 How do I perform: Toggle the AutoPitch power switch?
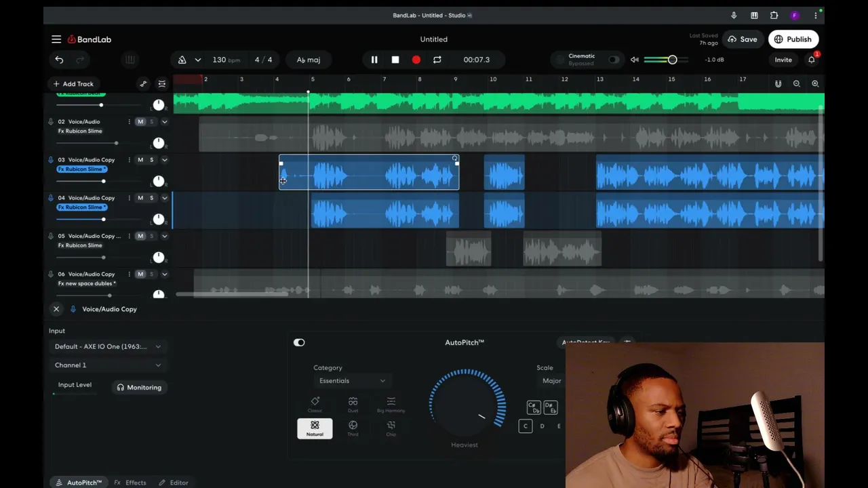tap(299, 342)
